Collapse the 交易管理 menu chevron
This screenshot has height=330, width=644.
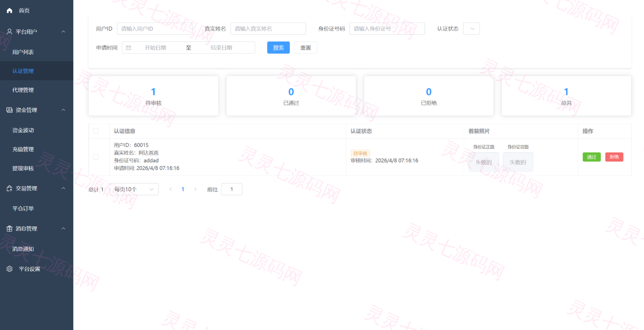[63, 188]
